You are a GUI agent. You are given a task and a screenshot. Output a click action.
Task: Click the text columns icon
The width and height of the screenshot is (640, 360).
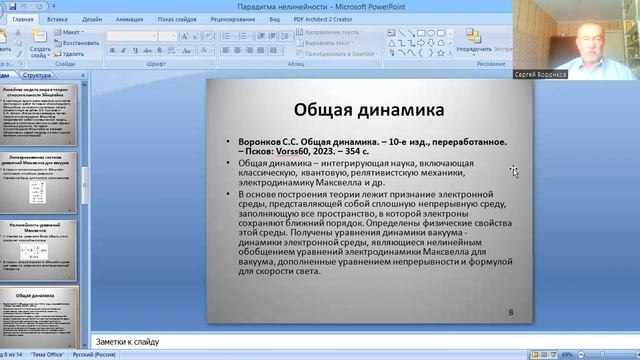pos(276,50)
